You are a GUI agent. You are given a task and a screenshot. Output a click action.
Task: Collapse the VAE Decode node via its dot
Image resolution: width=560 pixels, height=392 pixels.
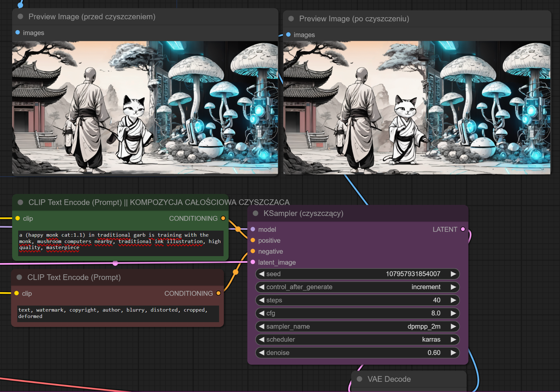(x=359, y=379)
